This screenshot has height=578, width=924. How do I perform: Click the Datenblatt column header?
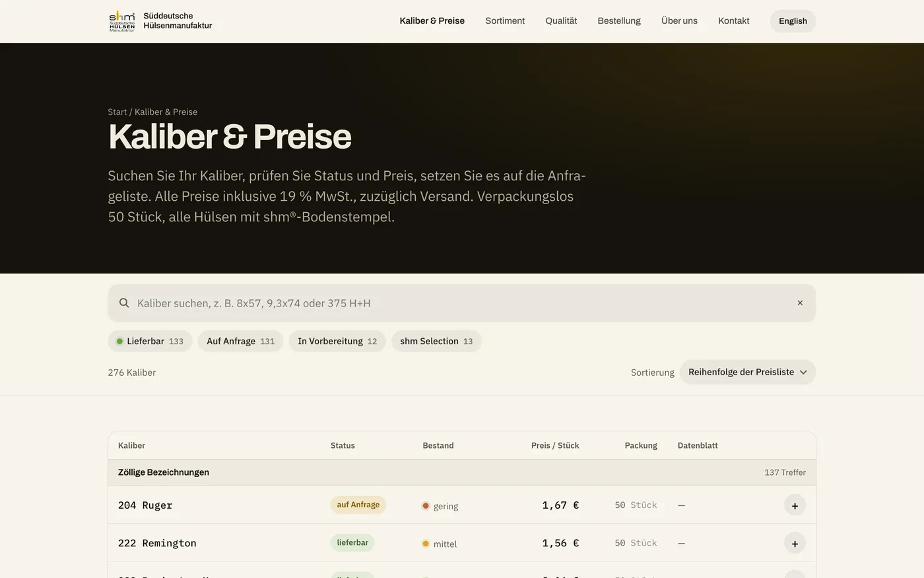[x=698, y=446]
